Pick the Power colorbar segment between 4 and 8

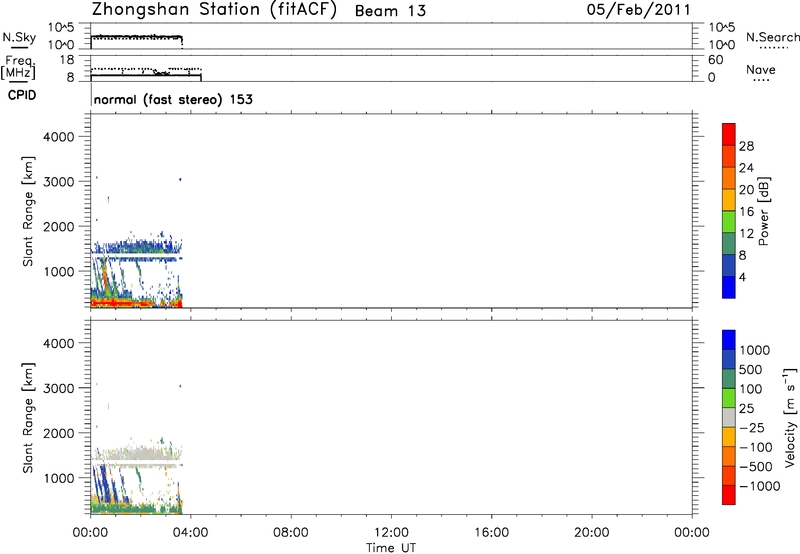tap(729, 265)
